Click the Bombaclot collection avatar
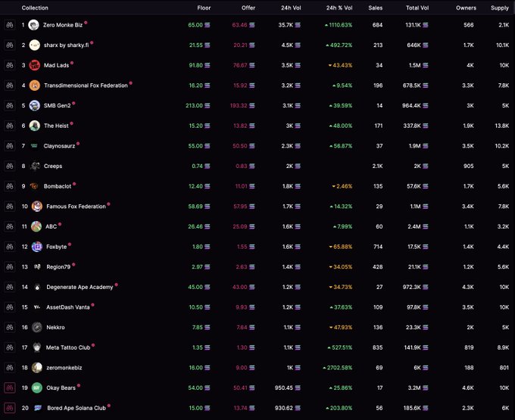The image size is (515, 420). [x=34, y=186]
